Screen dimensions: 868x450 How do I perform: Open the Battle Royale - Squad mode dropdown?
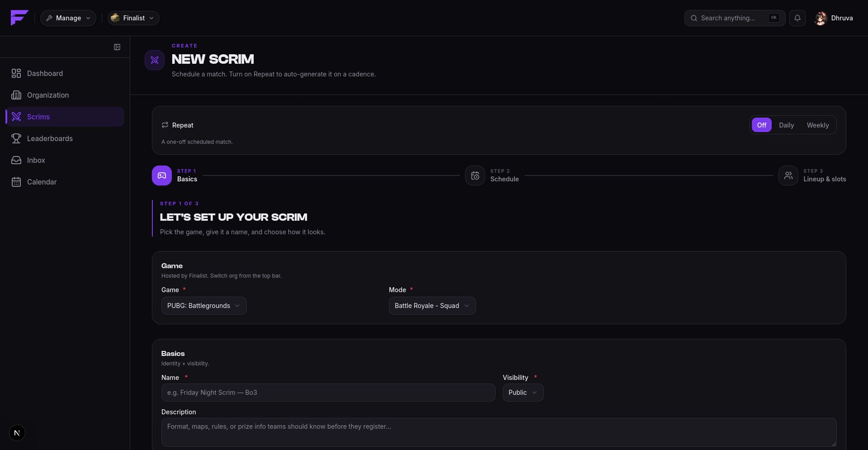point(432,306)
